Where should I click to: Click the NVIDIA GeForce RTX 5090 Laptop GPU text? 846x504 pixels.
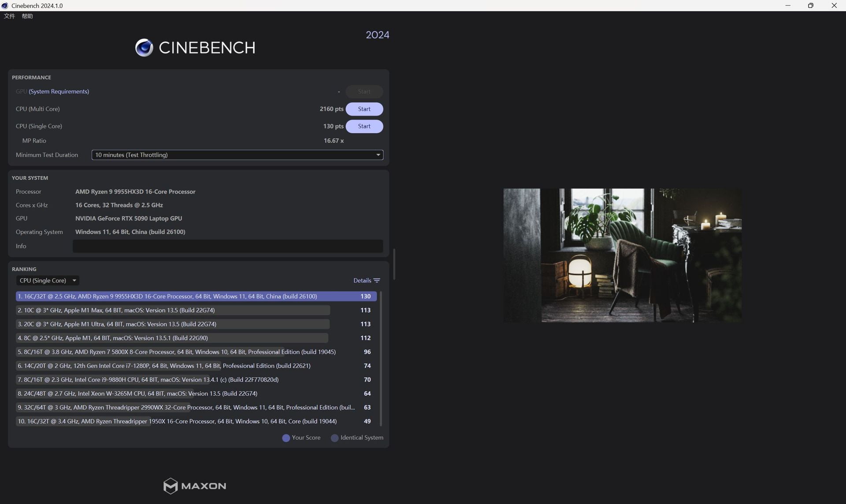129,219
